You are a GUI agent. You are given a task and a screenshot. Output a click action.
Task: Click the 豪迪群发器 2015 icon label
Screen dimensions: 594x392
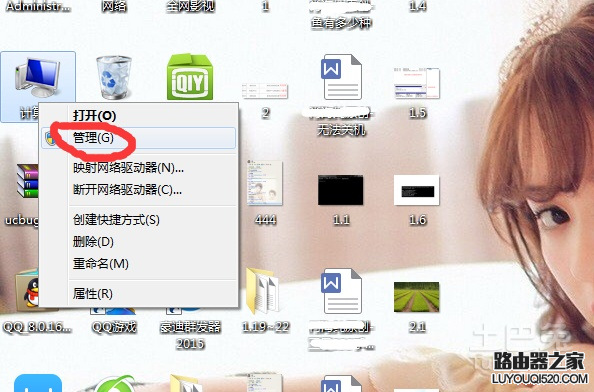tap(190, 335)
